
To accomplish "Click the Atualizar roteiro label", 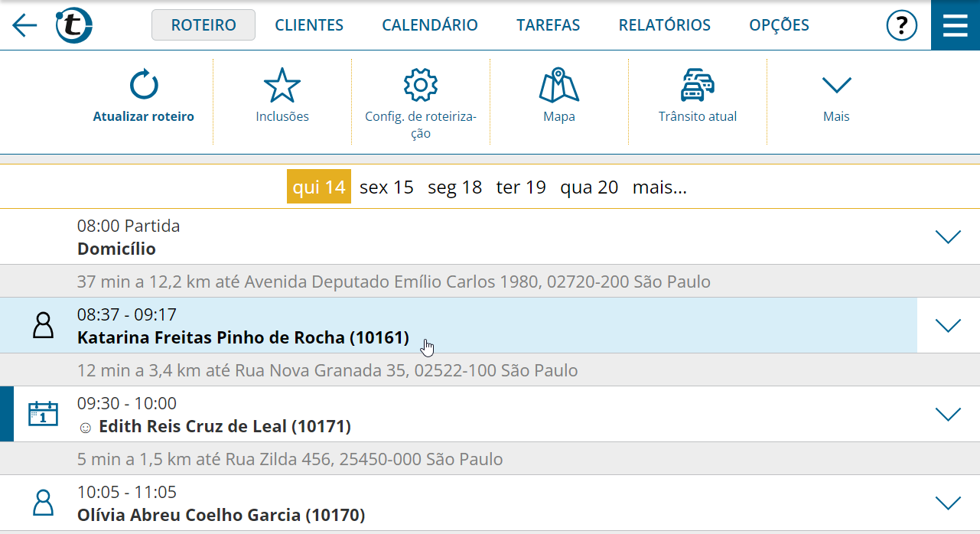I will 144,117.
